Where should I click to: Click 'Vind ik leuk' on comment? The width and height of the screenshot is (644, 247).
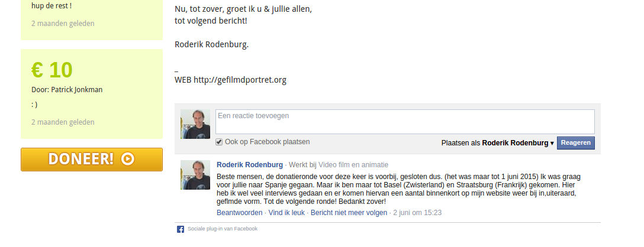tap(286, 213)
